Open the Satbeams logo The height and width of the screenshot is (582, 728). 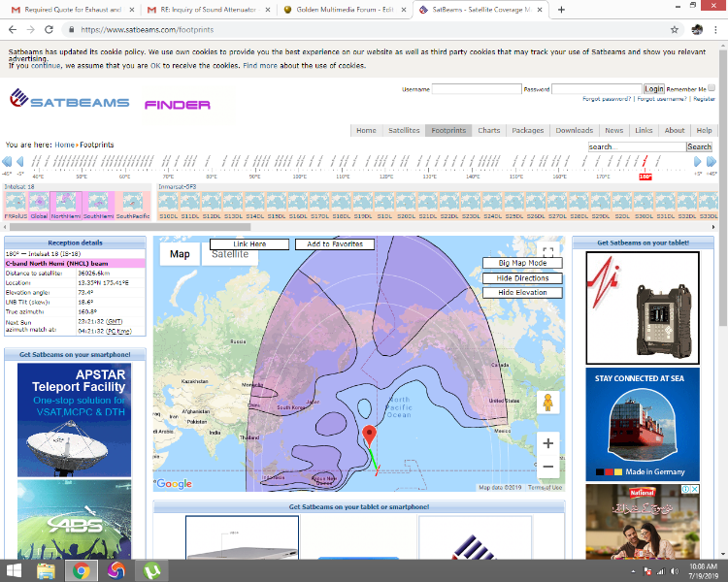[x=70, y=99]
